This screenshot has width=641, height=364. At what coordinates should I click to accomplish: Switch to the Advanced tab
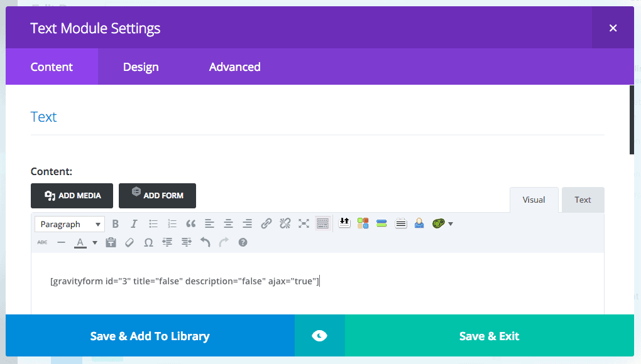234,67
